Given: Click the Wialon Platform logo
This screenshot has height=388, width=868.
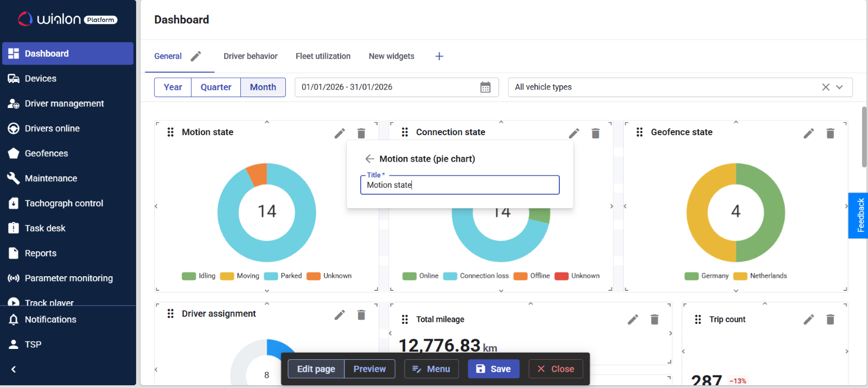Looking at the screenshot, I should [x=68, y=19].
